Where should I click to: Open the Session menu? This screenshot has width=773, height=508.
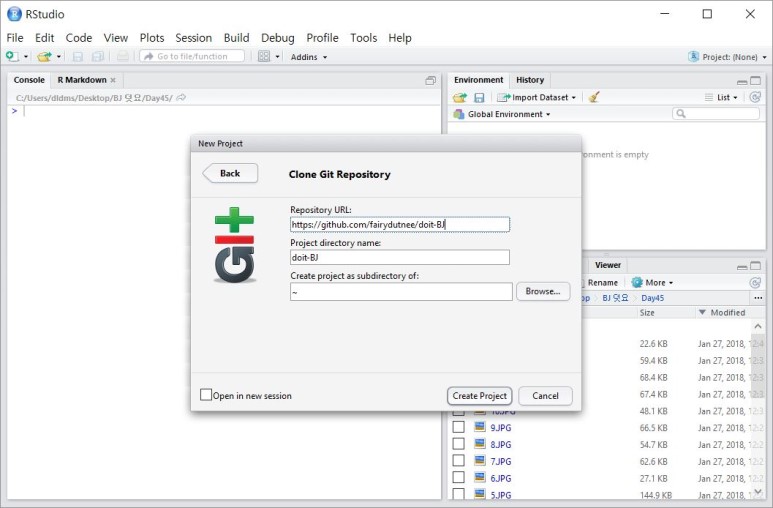(x=193, y=37)
